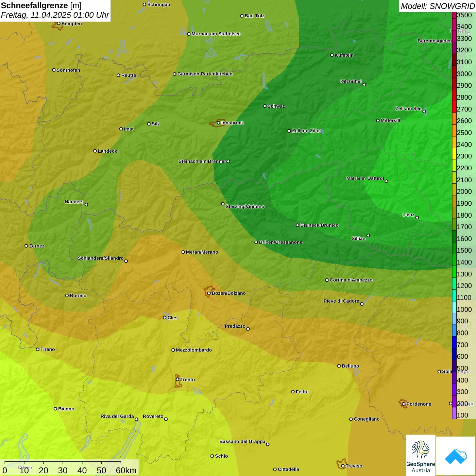Click the GeoSphere Austria logo

point(421,455)
